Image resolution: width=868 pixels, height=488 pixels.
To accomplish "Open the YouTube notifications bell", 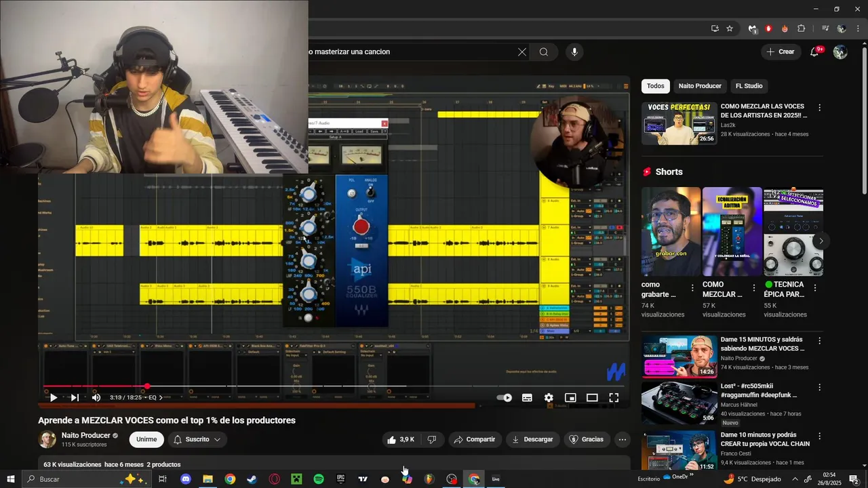I will pos(814,52).
